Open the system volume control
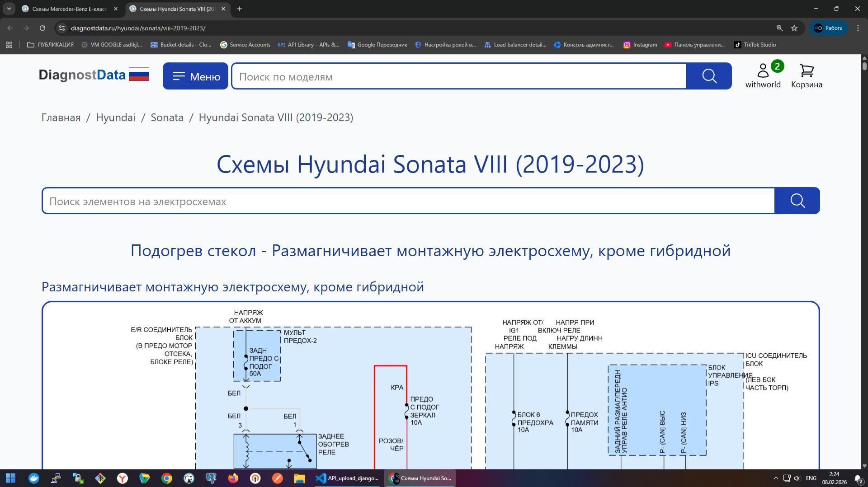Viewport: 868px width, 487px height. [x=797, y=478]
